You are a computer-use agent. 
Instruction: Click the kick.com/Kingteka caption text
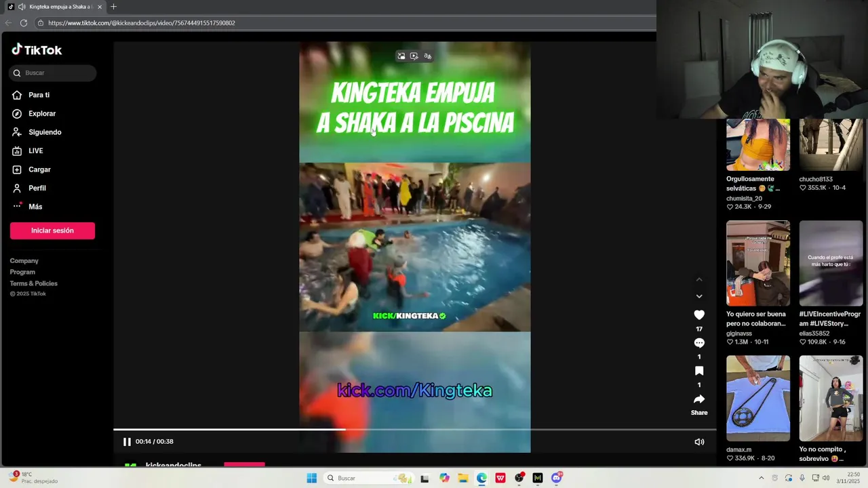(x=414, y=390)
